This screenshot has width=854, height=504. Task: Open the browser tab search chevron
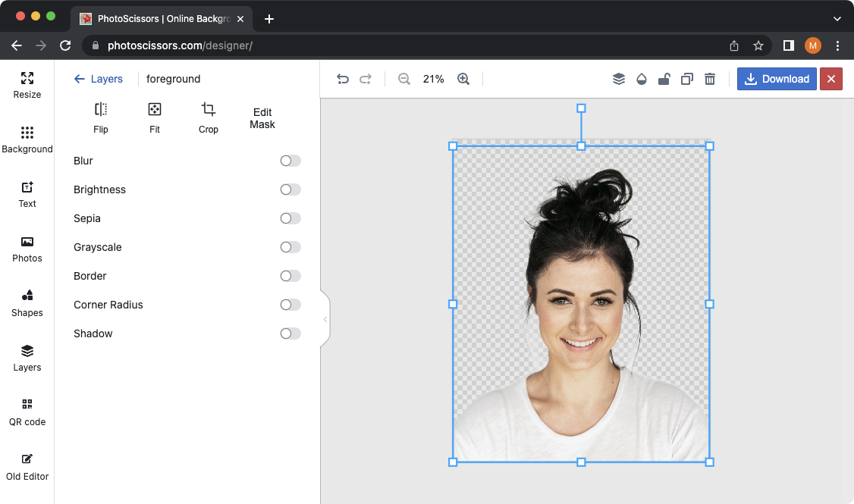coord(837,18)
